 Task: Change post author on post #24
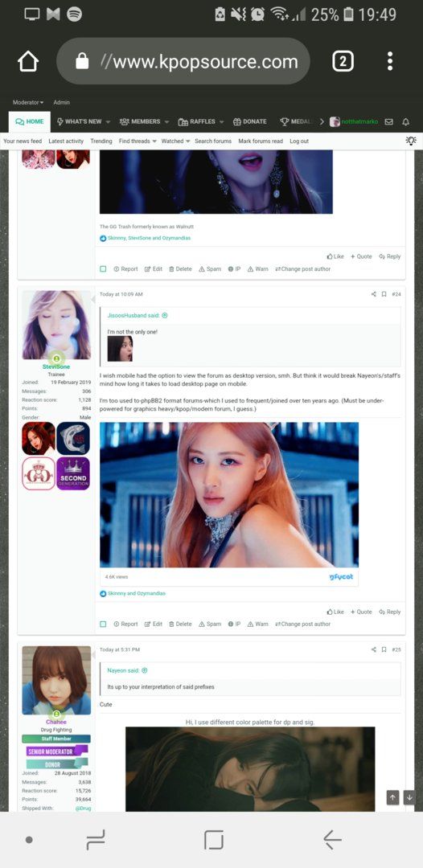(303, 624)
